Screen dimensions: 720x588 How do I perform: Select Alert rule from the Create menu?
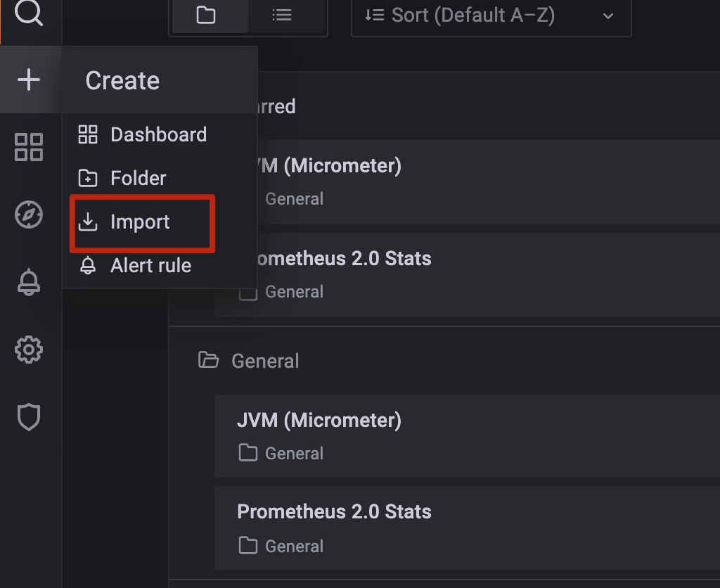pyautogui.click(x=150, y=265)
